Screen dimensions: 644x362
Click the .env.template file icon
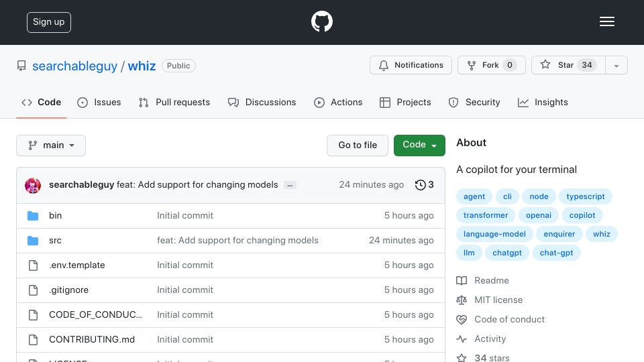coord(34,265)
